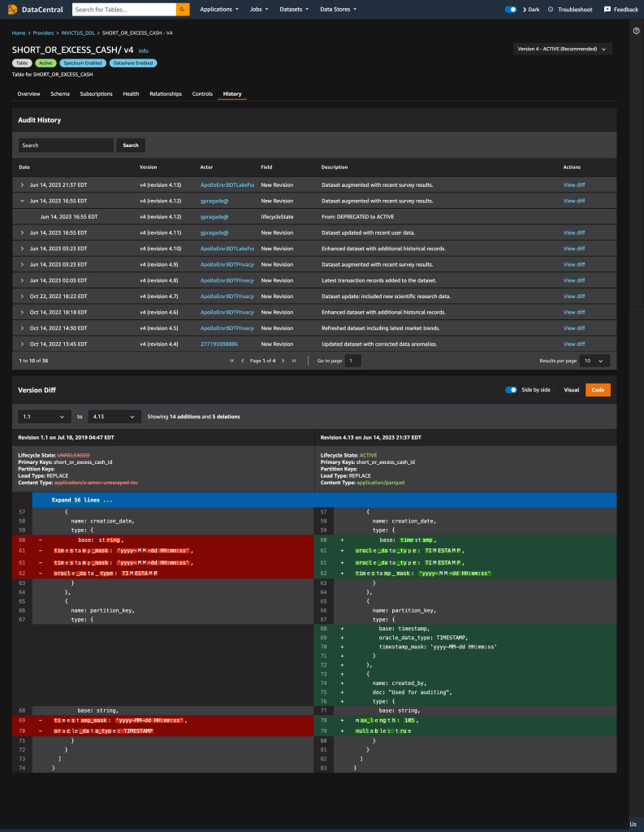Go to the last page arrow
Viewport: 644px width, 832px height.
pyautogui.click(x=294, y=361)
